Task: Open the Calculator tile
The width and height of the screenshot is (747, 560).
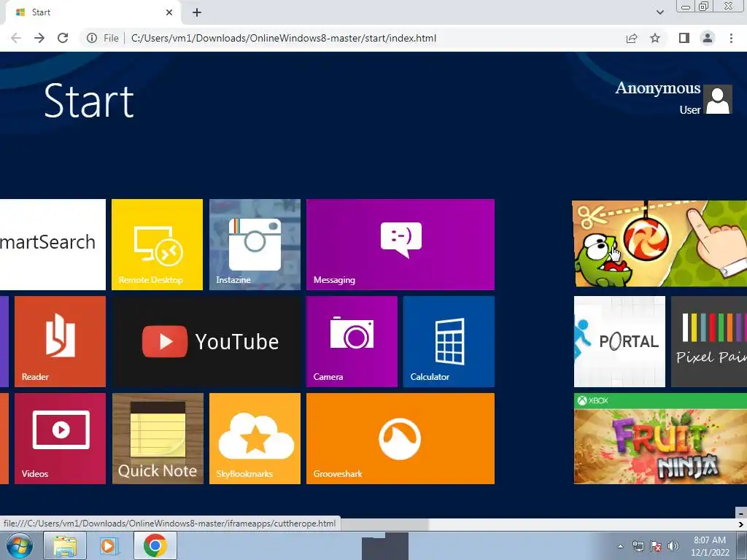Action: click(449, 341)
